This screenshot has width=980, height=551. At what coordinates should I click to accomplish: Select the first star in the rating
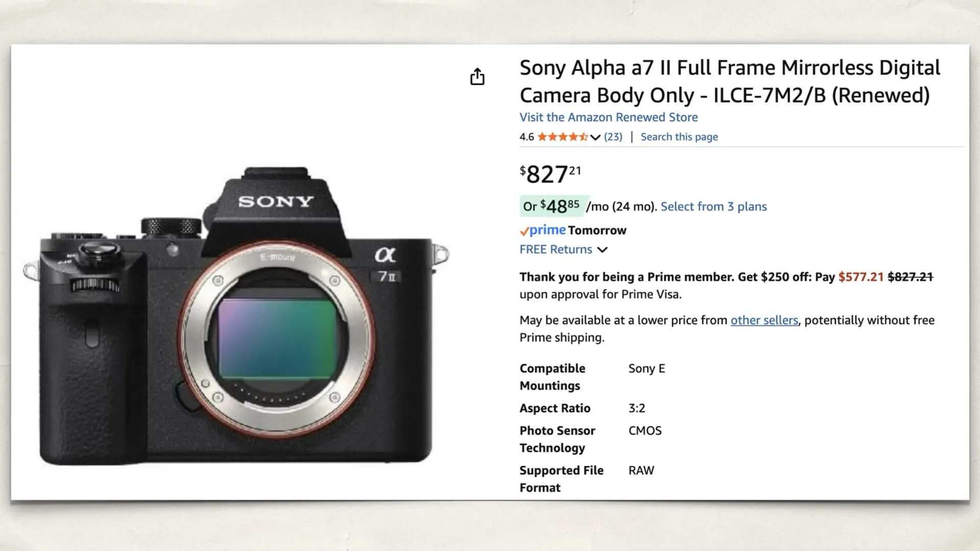[542, 136]
